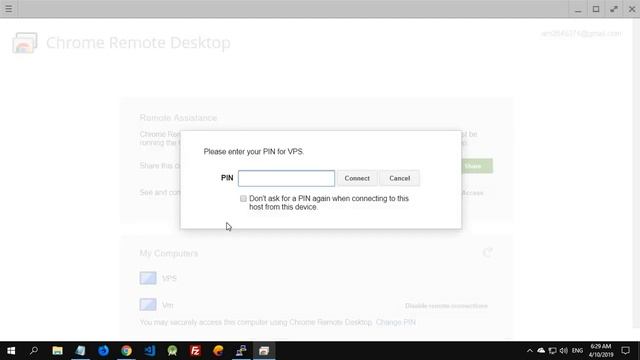The image size is (640, 360).
Task: Minimize the Chrome Remote Desktop window
Action: 578,9
